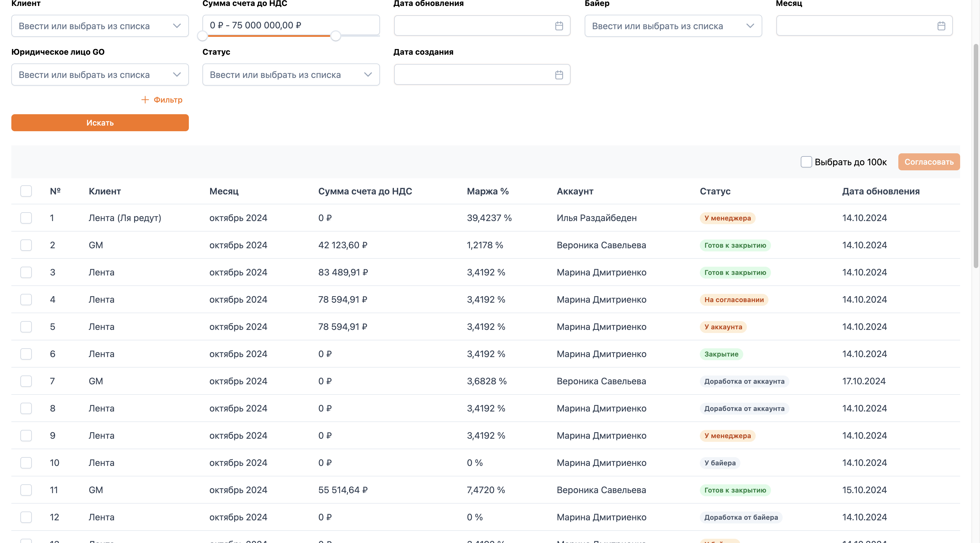Expand the Байер dropdown list
The height and width of the screenshot is (543, 980).
(x=673, y=26)
